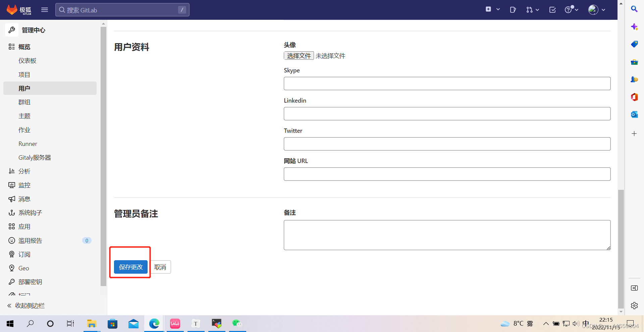Open the Jobs (作业) sidebar item
Image resolution: width=644 pixels, height=332 pixels.
pyautogui.click(x=50, y=130)
